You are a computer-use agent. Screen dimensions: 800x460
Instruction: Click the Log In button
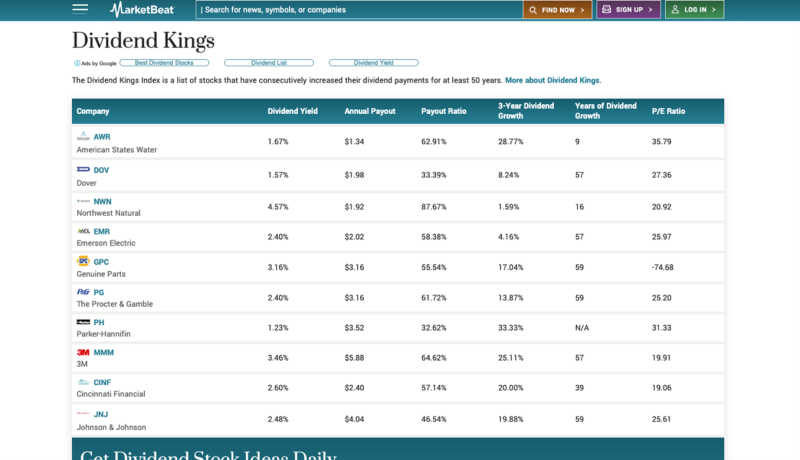694,10
